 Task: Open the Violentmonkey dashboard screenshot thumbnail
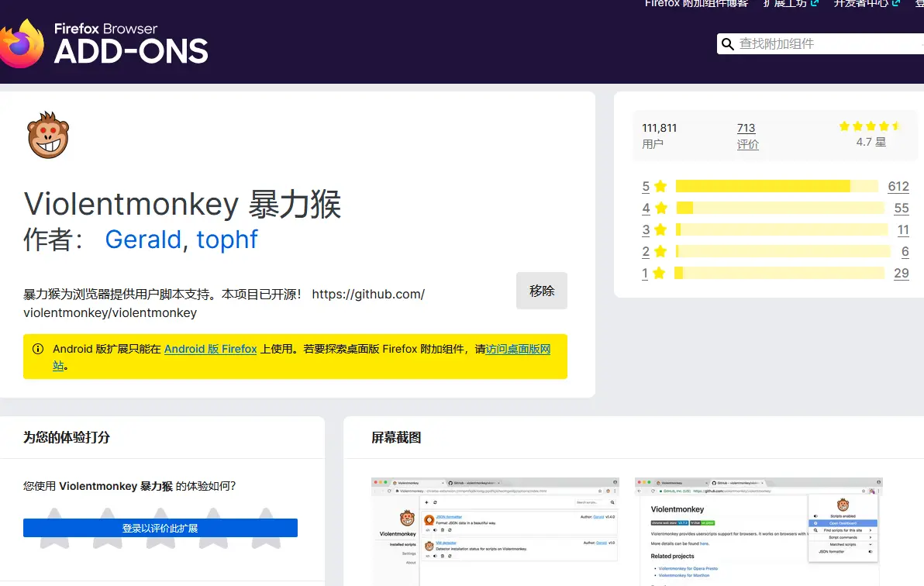click(495, 532)
